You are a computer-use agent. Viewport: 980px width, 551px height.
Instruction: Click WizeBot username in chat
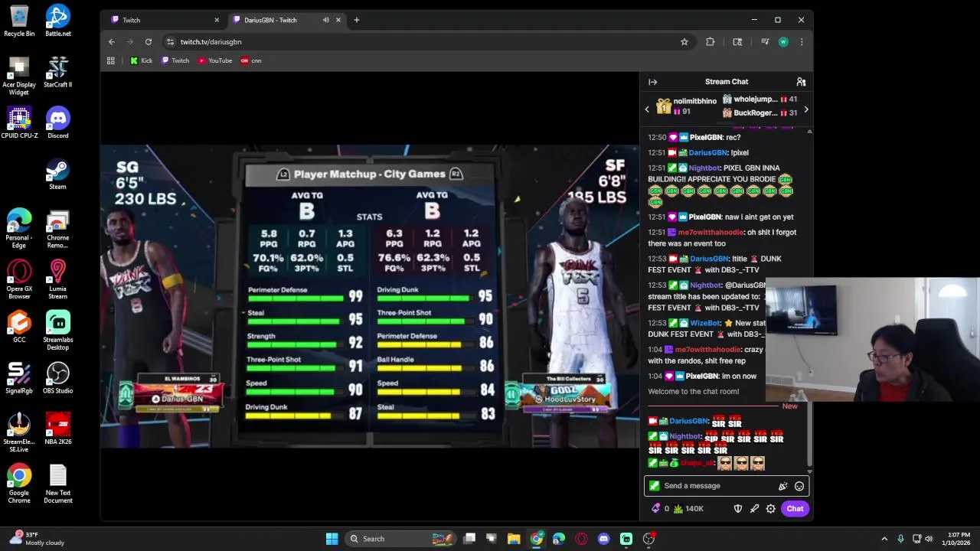pos(706,323)
